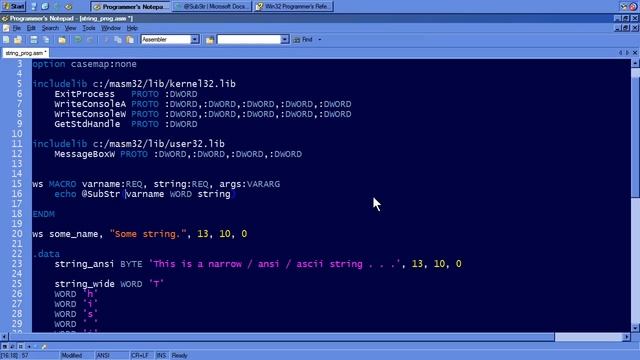Click the find text input field

pos(249,40)
